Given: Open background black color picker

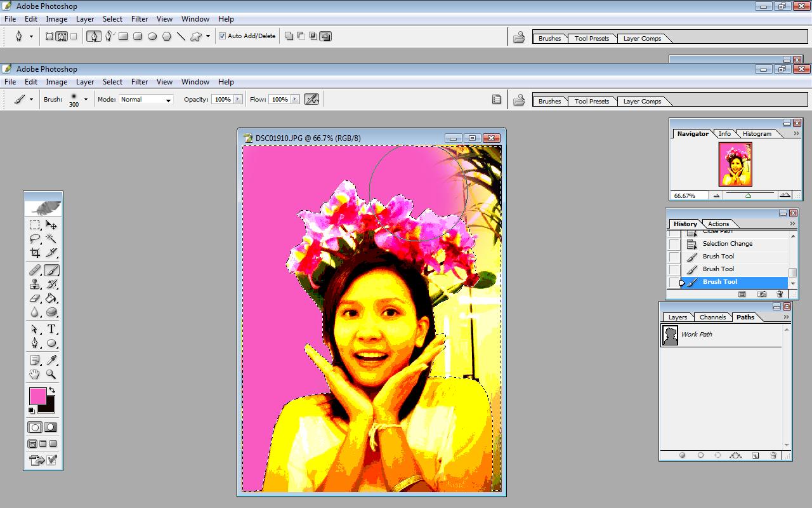Looking at the screenshot, I should click(49, 407).
